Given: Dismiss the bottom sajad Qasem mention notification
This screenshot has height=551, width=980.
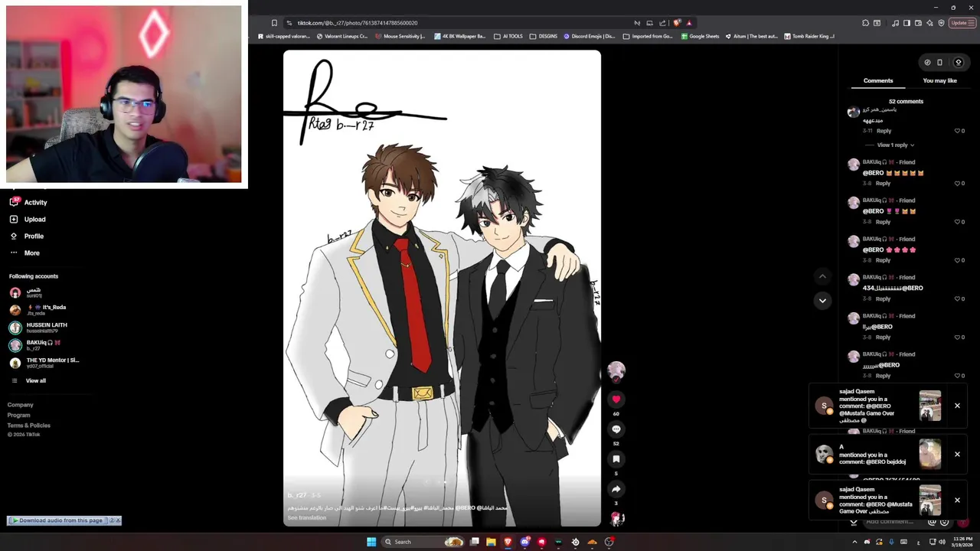Looking at the screenshot, I should coord(957,500).
